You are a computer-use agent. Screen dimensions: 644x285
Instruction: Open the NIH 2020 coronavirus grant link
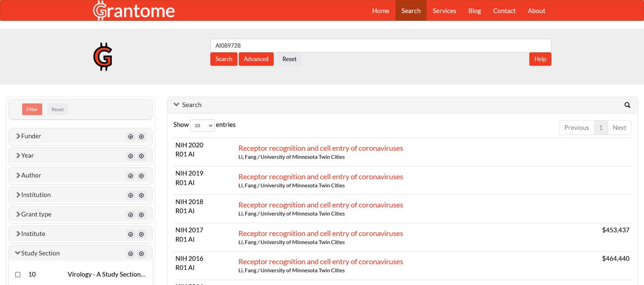[320, 148]
